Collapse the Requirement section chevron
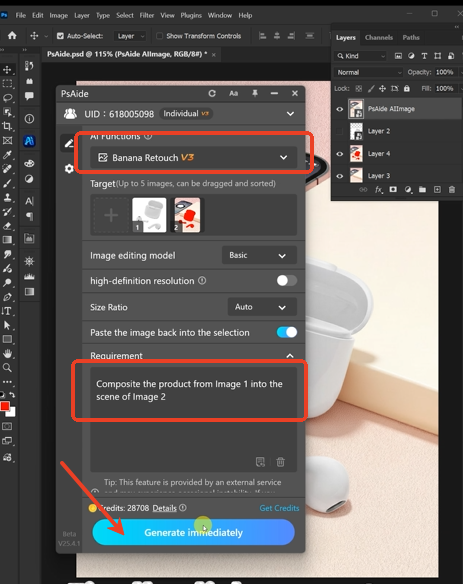The image size is (463, 584). [290, 356]
